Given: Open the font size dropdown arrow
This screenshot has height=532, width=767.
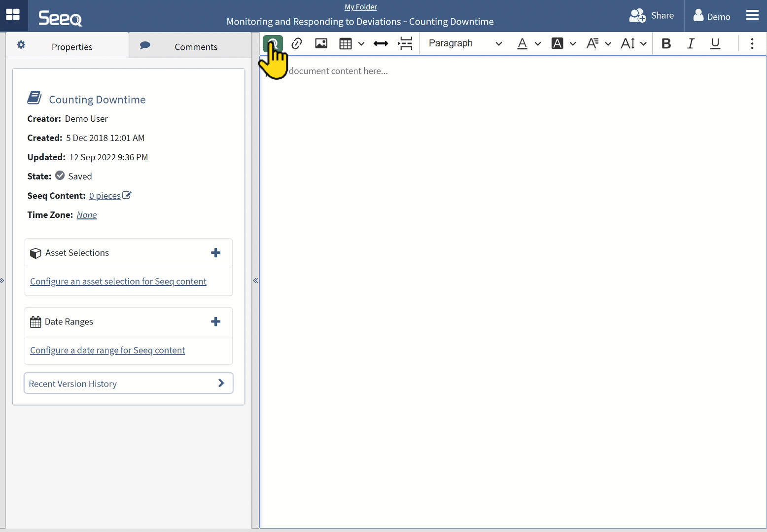Looking at the screenshot, I should 644,44.
